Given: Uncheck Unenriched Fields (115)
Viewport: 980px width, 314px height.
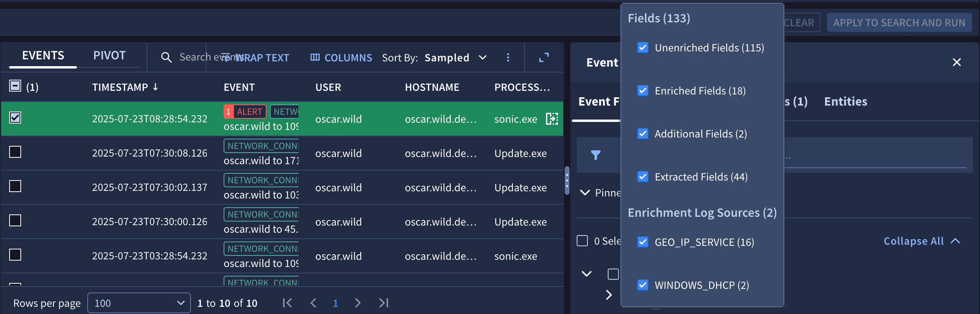Looking at the screenshot, I should coord(642,47).
